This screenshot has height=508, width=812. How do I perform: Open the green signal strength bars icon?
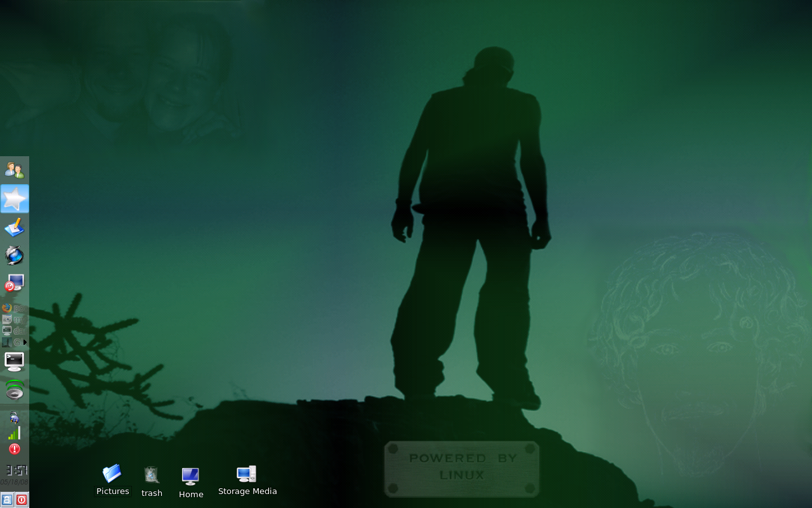[14, 433]
